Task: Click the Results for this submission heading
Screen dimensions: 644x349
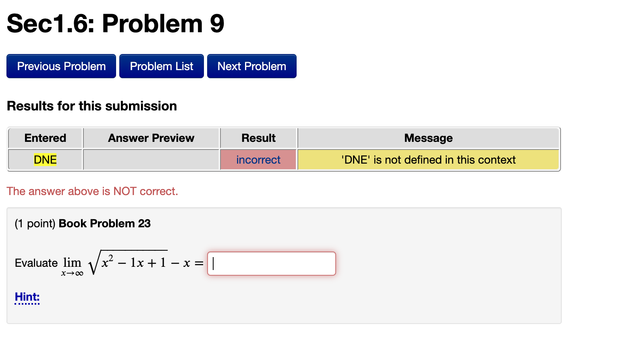Action: click(91, 106)
